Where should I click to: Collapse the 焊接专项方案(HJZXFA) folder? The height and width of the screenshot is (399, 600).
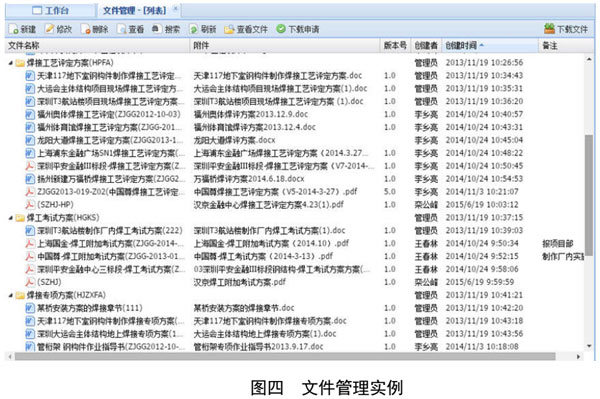click(10, 296)
